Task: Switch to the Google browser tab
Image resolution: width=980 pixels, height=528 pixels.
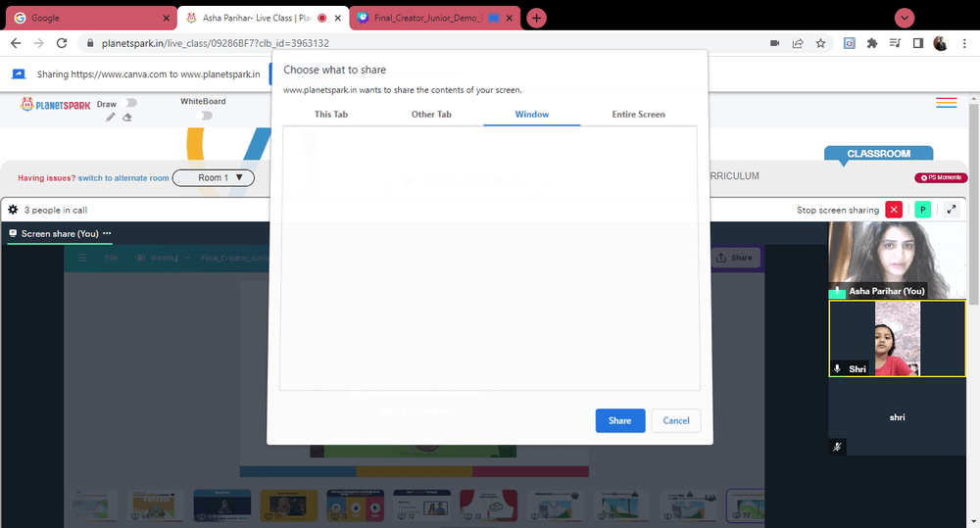Action: (x=90, y=18)
